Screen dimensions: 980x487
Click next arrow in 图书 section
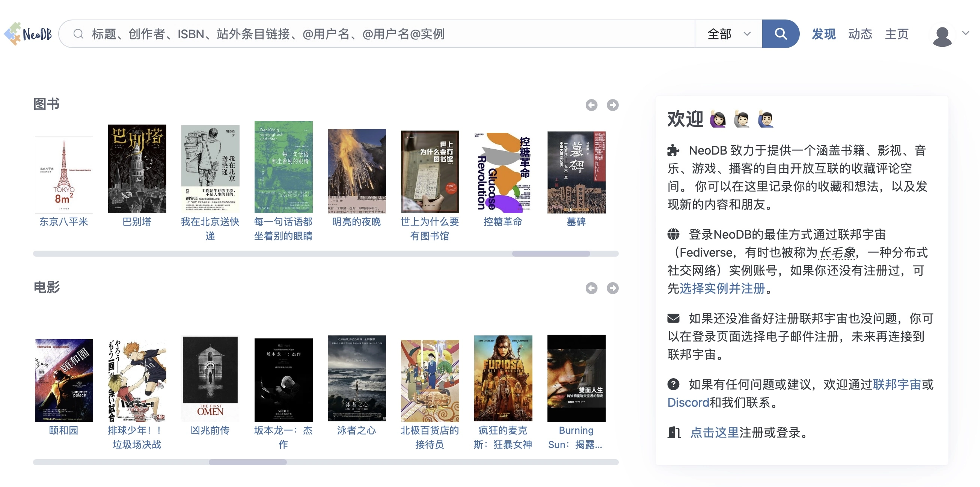click(x=612, y=105)
